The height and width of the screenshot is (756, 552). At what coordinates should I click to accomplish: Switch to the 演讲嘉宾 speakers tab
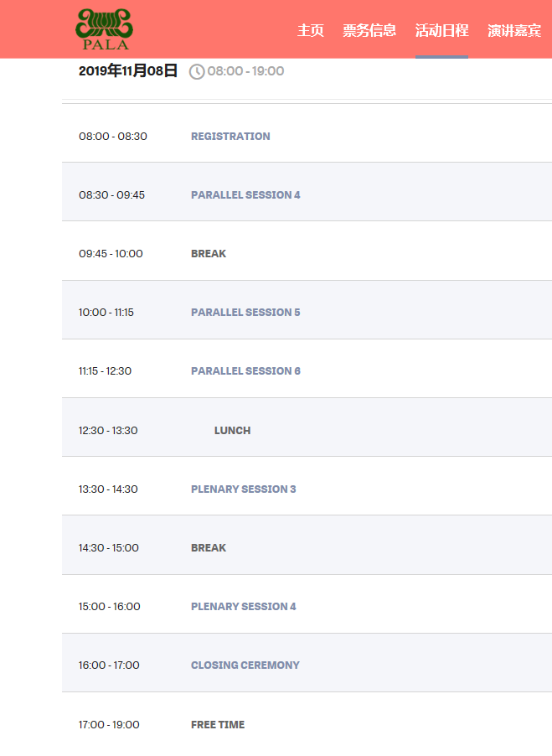514,31
